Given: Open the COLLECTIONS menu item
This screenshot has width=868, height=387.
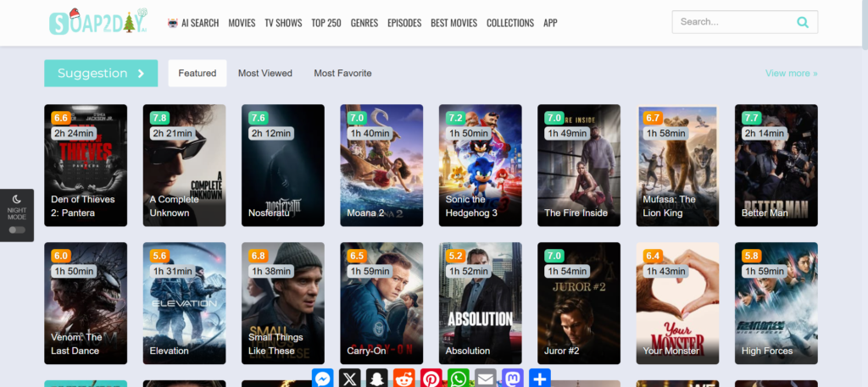Looking at the screenshot, I should (x=510, y=23).
